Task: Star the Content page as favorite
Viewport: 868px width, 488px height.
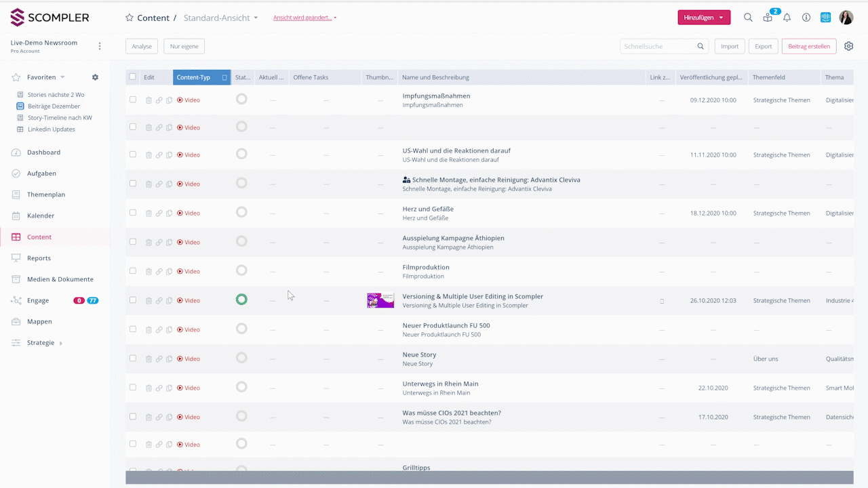Action: click(130, 18)
